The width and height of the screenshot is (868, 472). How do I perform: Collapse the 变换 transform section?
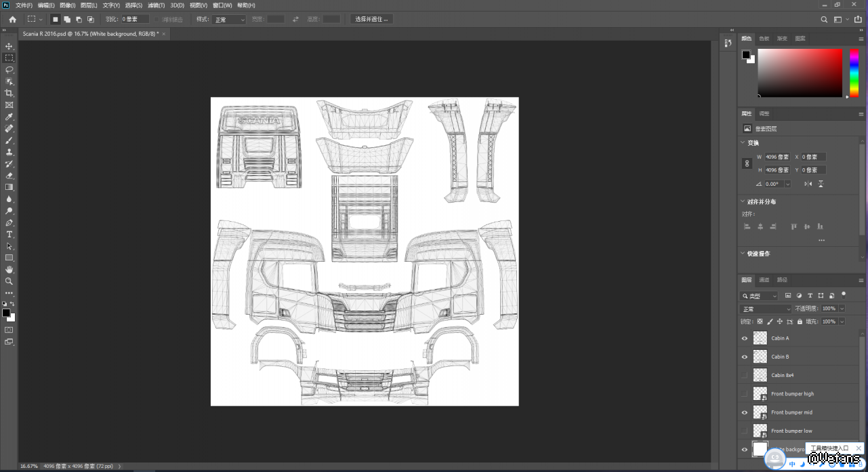[742, 143]
